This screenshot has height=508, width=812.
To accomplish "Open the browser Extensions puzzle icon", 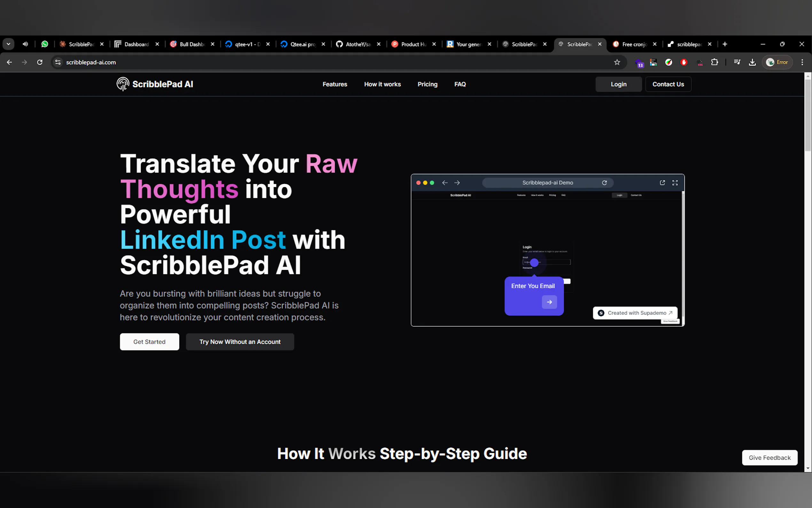I will (714, 62).
